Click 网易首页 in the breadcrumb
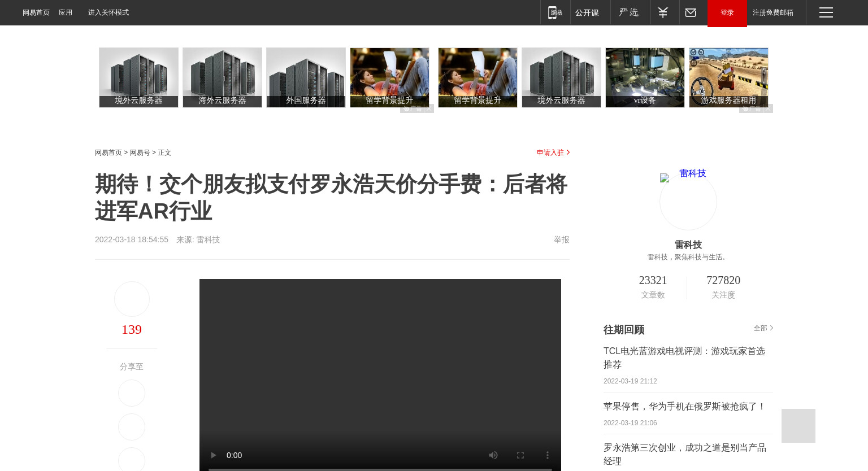868x471 pixels. click(108, 153)
